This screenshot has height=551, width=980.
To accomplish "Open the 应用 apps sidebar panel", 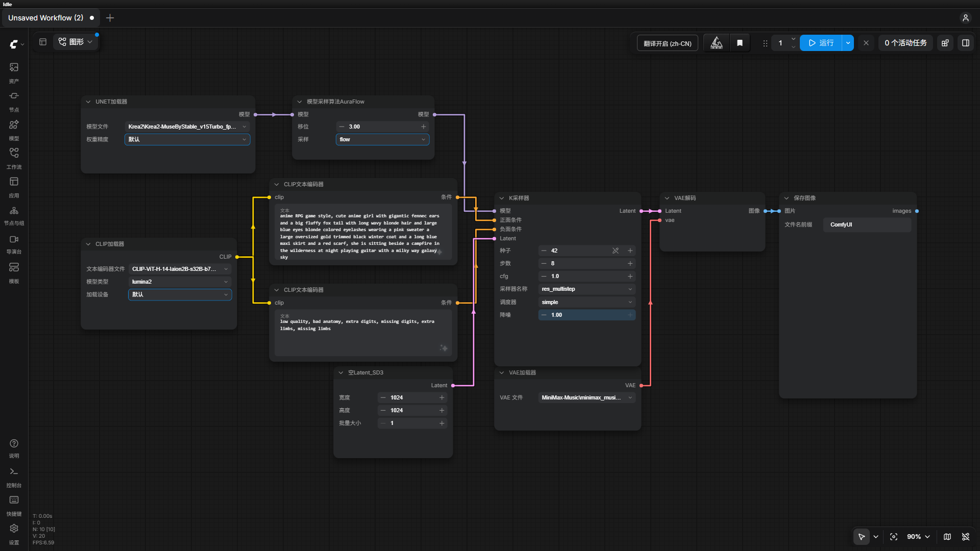I will (14, 187).
